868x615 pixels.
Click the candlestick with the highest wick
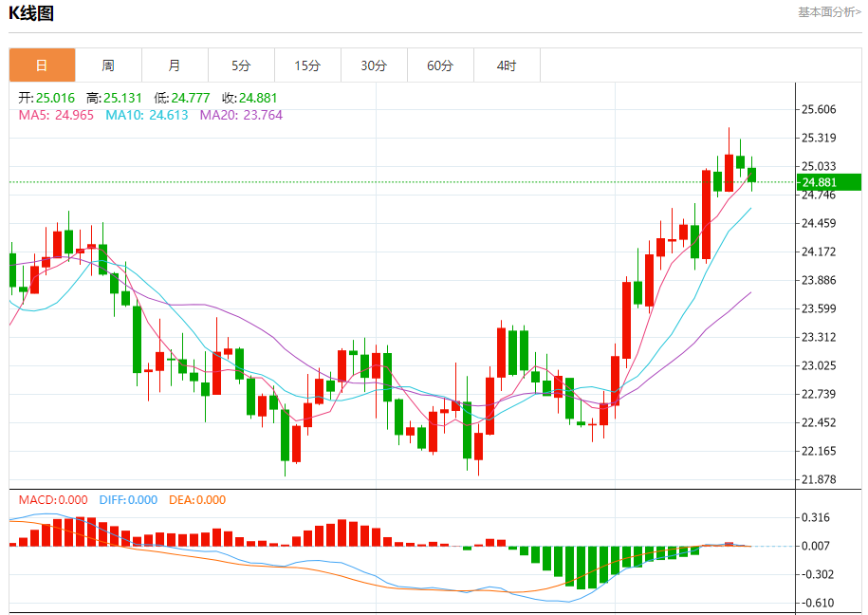click(729, 173)
